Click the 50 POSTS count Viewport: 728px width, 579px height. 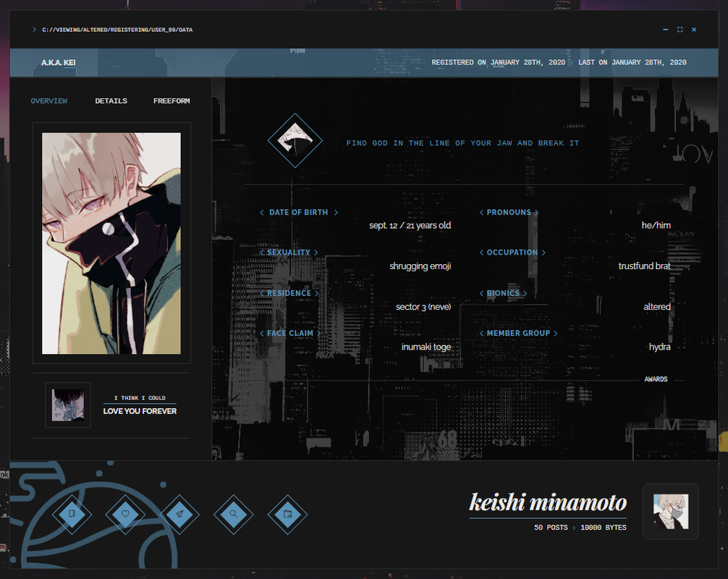pos(551,528)
